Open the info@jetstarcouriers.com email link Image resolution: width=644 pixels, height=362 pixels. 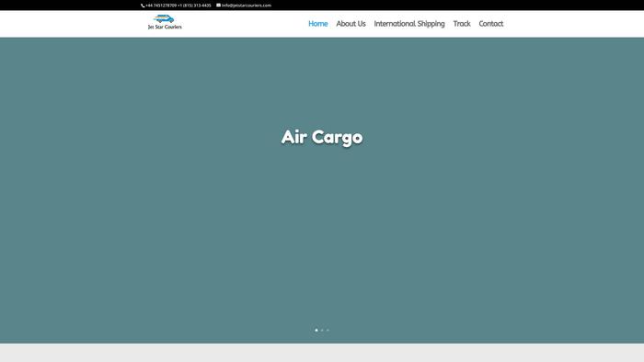point(247,6)
